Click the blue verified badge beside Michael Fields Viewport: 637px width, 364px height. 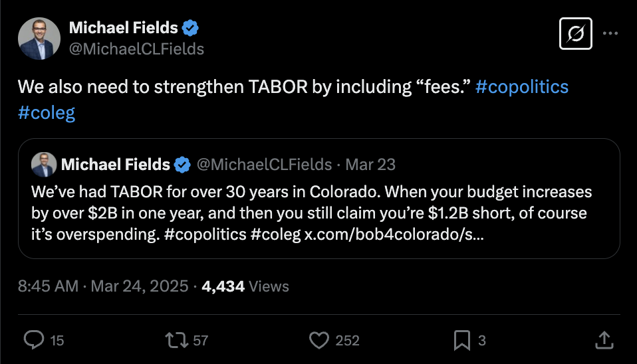(191, 28)
